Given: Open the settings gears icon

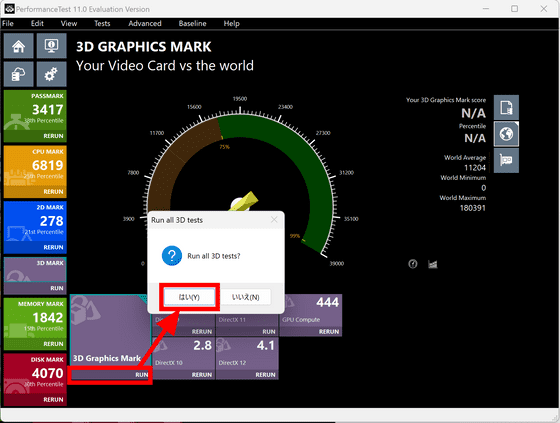Looking at the screenshot, I should [51, 74].
